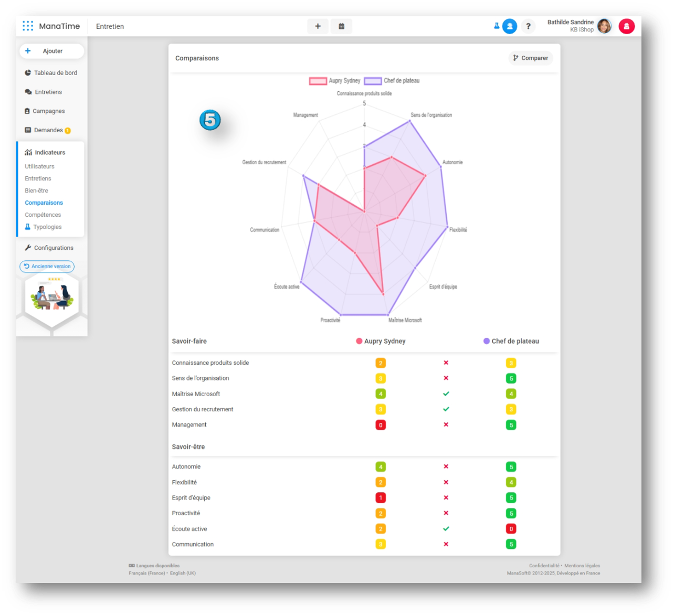Click the Demandes orange notification badge
This screenshot has height=616, width=674.
point(68,131)
